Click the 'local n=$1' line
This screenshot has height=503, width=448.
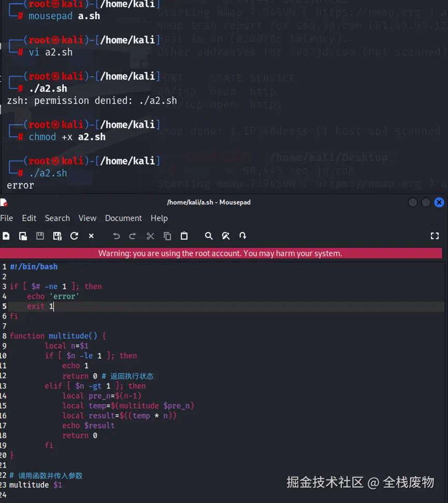coord(66,346)
